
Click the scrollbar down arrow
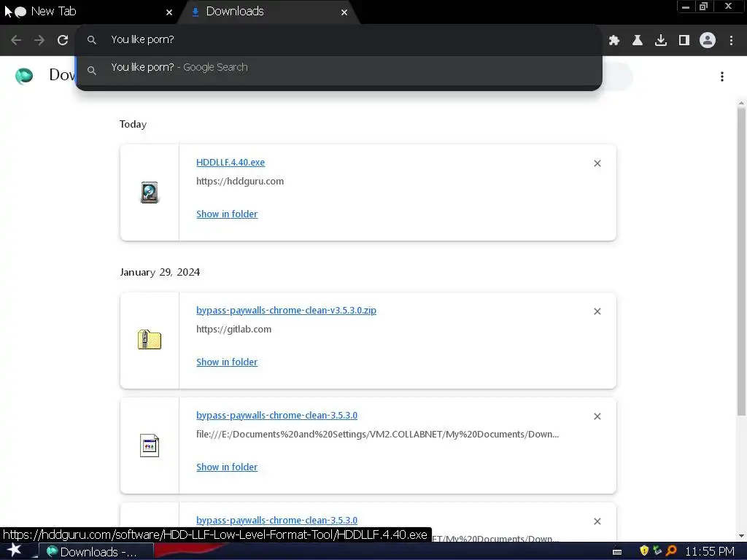click(741, 536)
